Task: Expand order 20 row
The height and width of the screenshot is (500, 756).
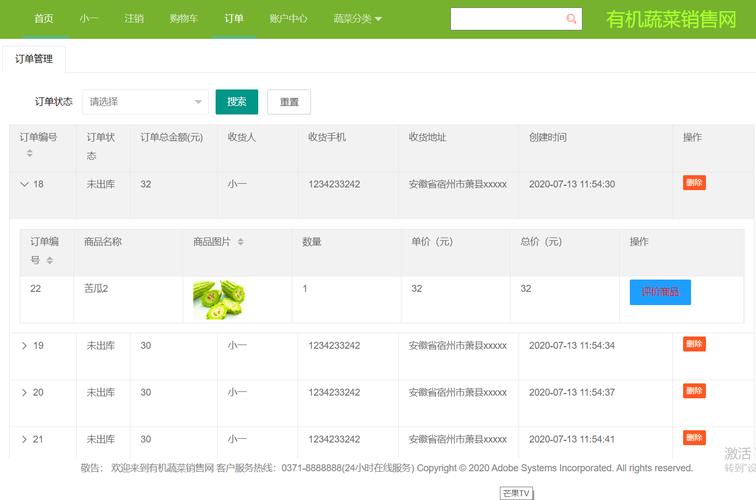Action: (x=24, y=392)
